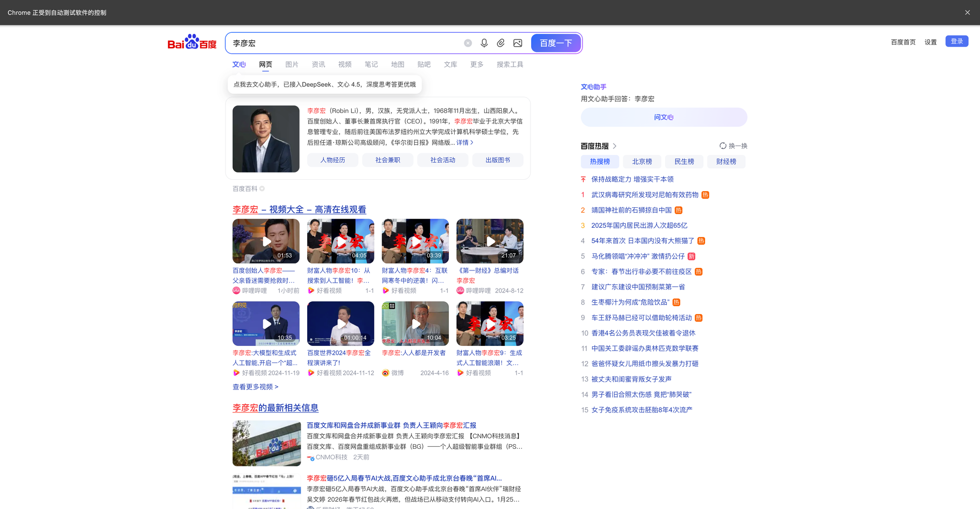The image size is (980, 509).
Task: Play the 01:53 video thumbnail
Action: click(x=266, y=241)
